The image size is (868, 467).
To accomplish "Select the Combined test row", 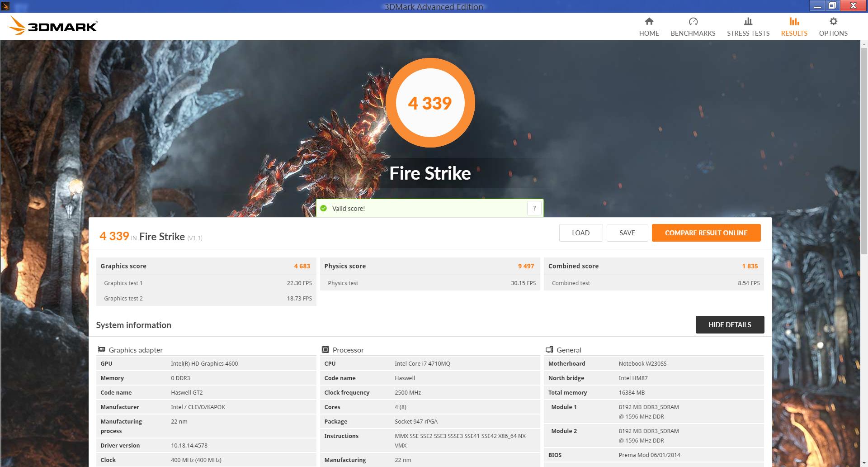I will 654,283.
